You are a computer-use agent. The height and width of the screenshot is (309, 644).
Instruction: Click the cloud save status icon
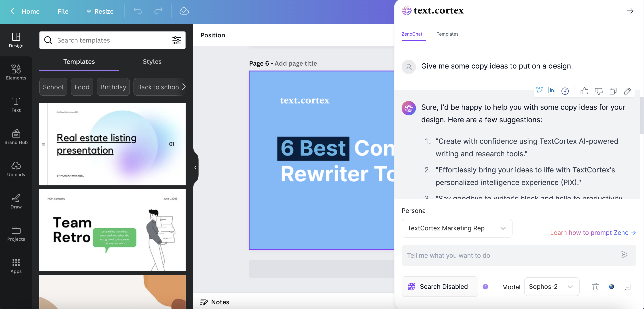184,11
